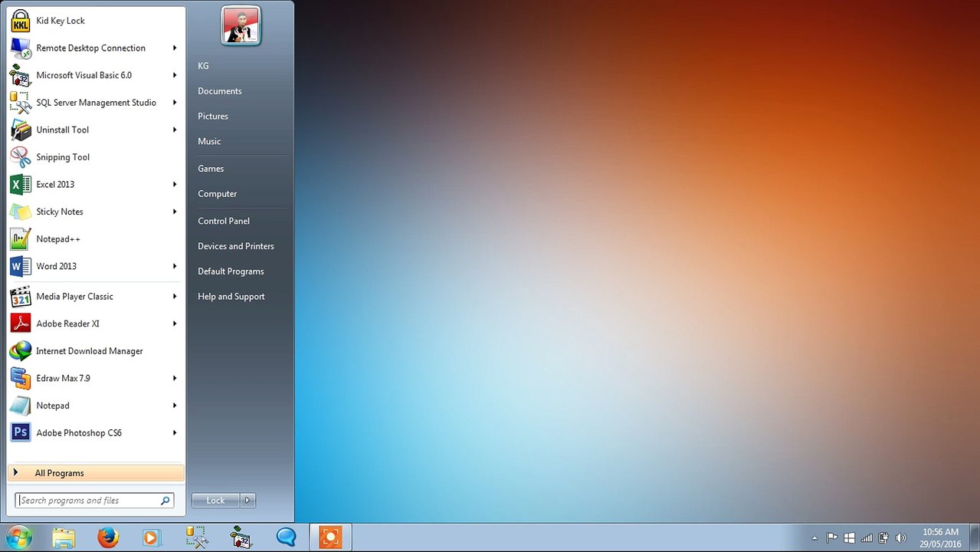Launch Firefox from the taskbar

click(108, 537)
